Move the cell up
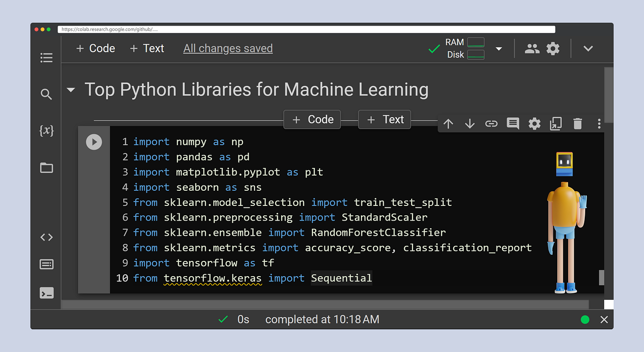The height and width of the screenshot is (352, 644). coord(448,123)
